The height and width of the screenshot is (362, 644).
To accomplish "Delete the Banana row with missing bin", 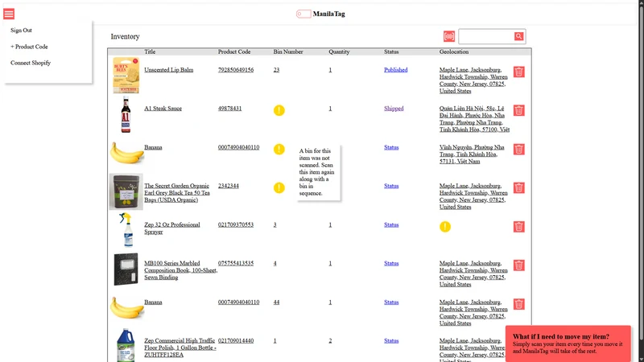I will click(518, 149).
